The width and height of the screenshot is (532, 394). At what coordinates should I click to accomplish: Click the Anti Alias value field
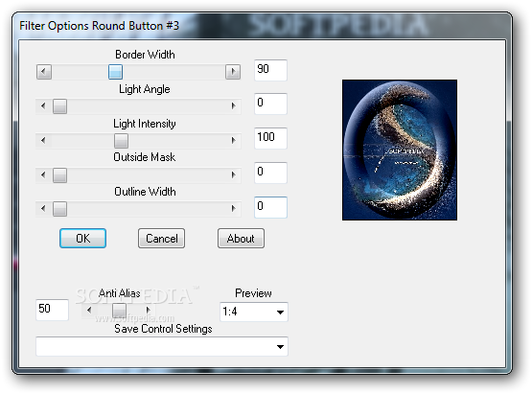click(53, 310)
